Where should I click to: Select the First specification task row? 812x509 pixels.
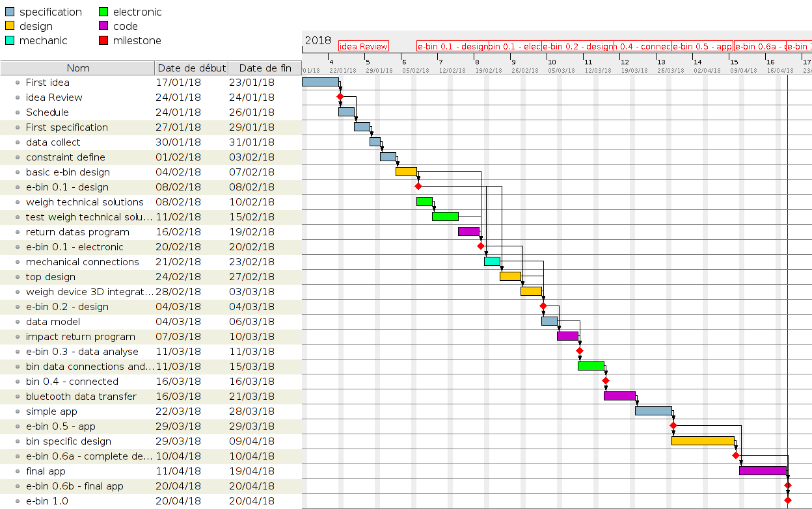pyautogui.click(x=151, y=127)
